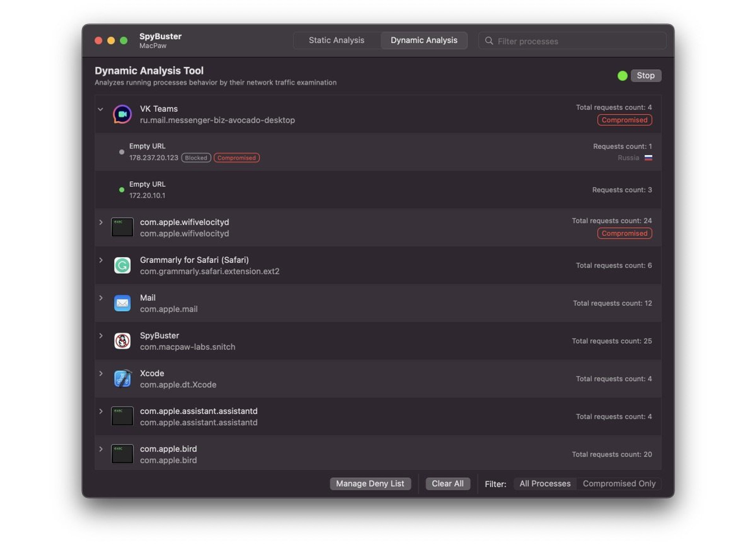The height and width of the screenshot is (544, 756).
Task: Open Manage Deny List
Action: click(370, 483)
